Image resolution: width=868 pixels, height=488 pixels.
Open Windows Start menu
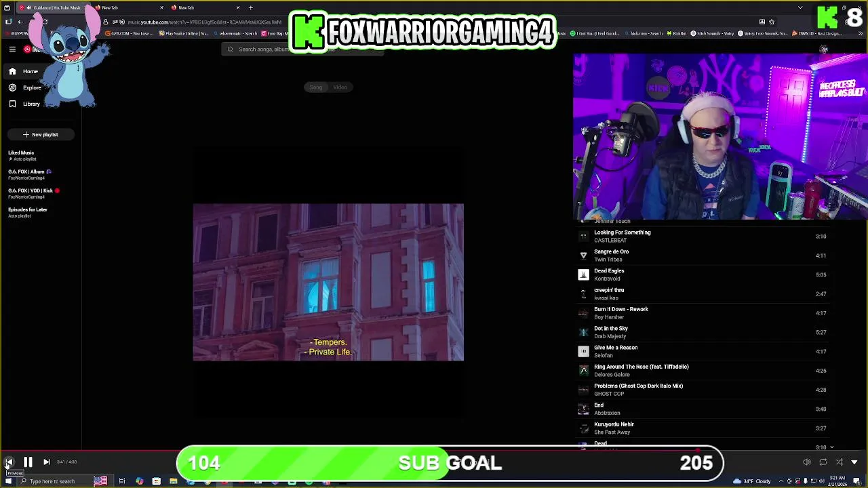[8, 481]
